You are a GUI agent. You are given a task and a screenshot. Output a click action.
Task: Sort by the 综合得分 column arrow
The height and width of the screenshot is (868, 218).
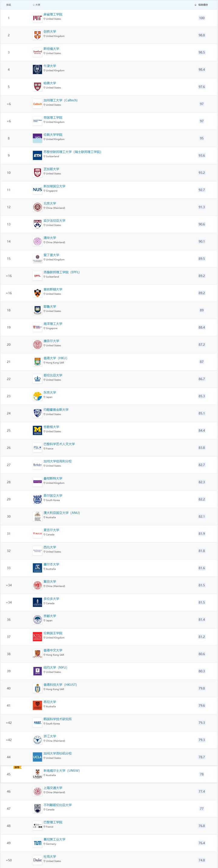195,5
